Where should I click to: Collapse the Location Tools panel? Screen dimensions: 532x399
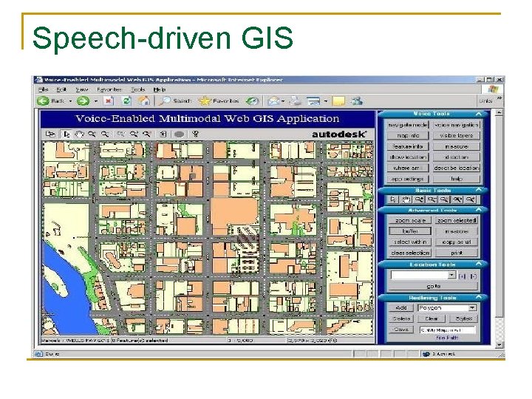pyautogui.click(x=479, y=264)
